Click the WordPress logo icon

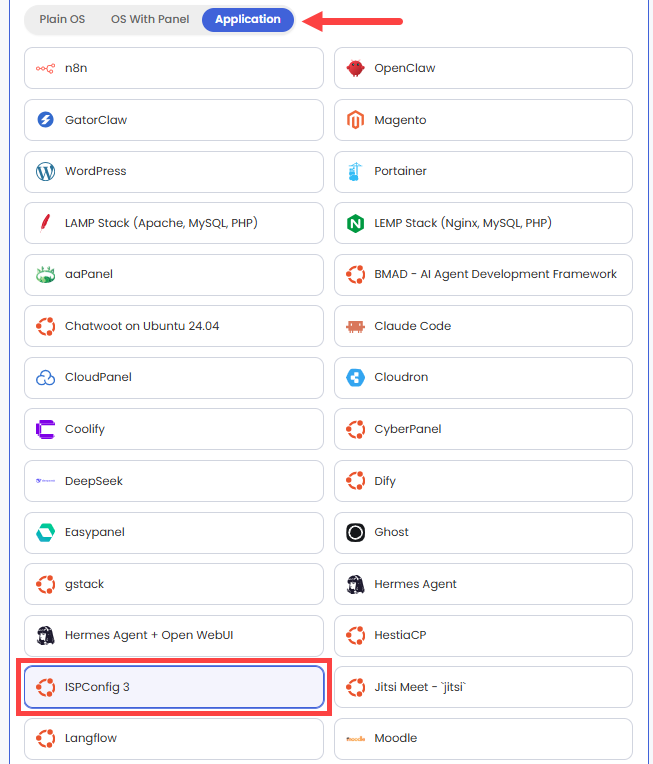[45, 172]
